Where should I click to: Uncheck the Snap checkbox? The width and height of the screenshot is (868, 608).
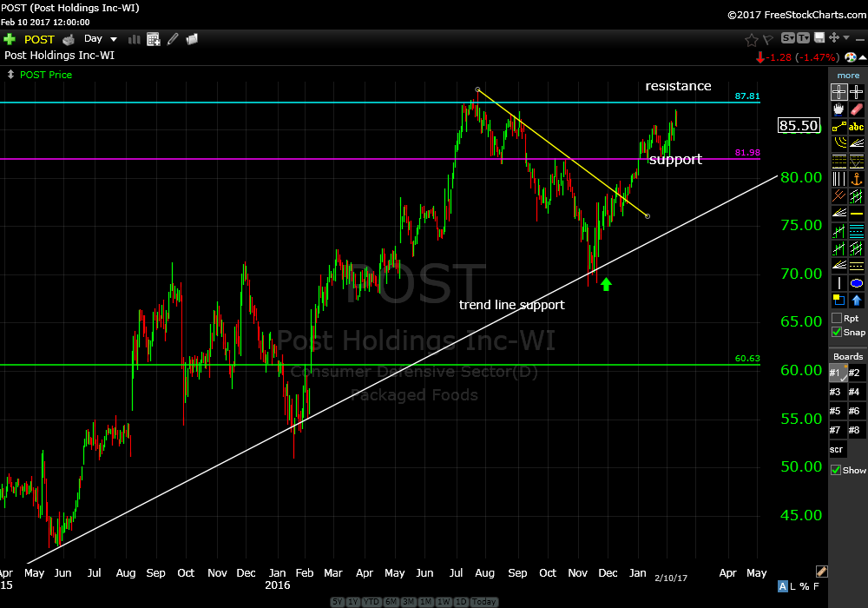(x=836, y=332)
